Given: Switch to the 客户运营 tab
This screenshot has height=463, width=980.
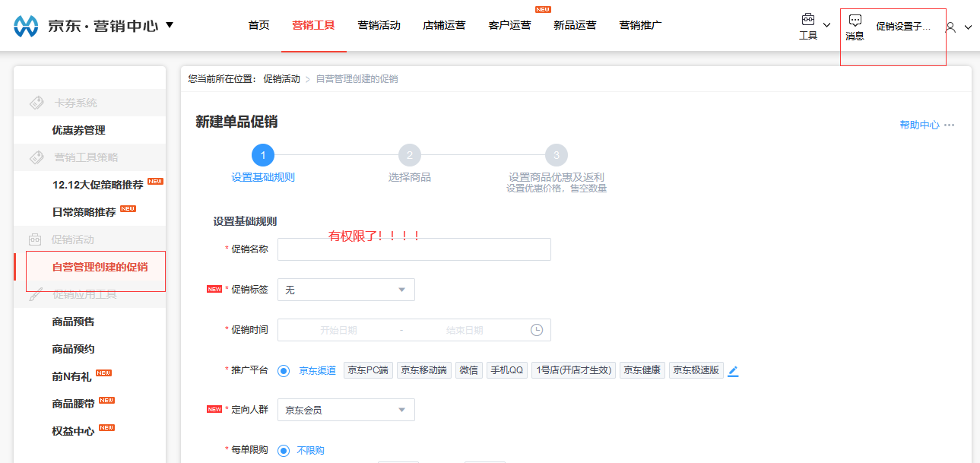Looking at the screenshot, I should pyautogui.click(x=509, y=25).
